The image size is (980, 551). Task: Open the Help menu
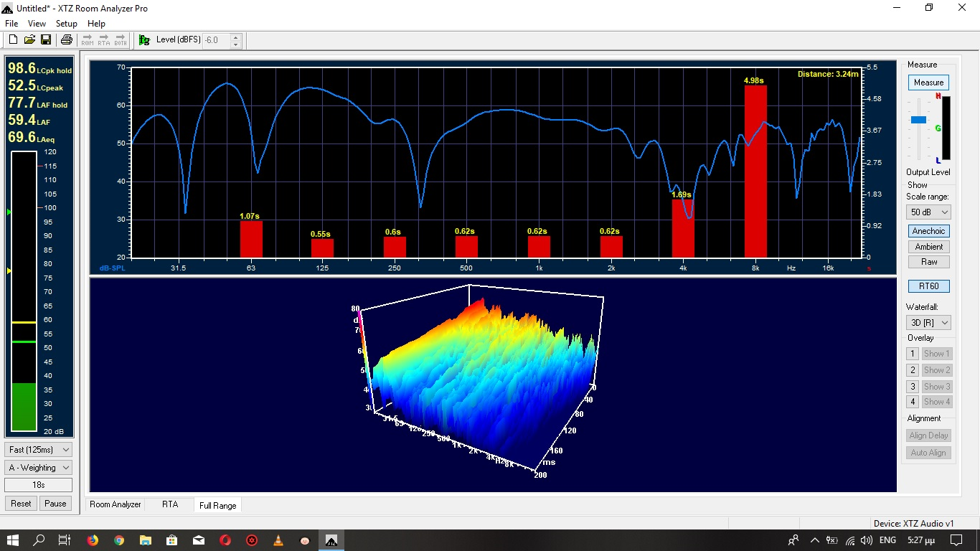click(x=96, y=24)
